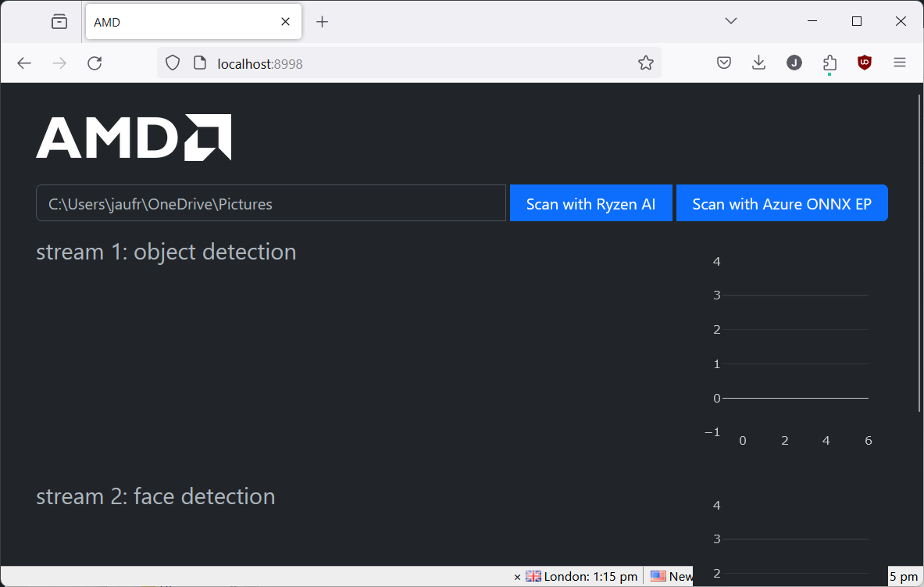The width and height of the screenshot is (924, 587).
Task: Open the Pocket save icon
Action: click(x=724, y=63)
